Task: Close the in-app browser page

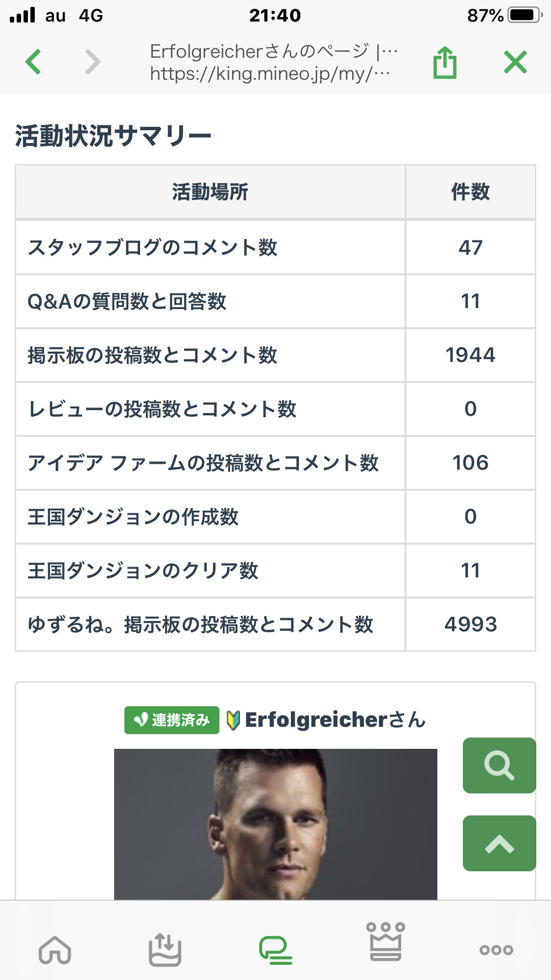Action: tap(515, 62)
